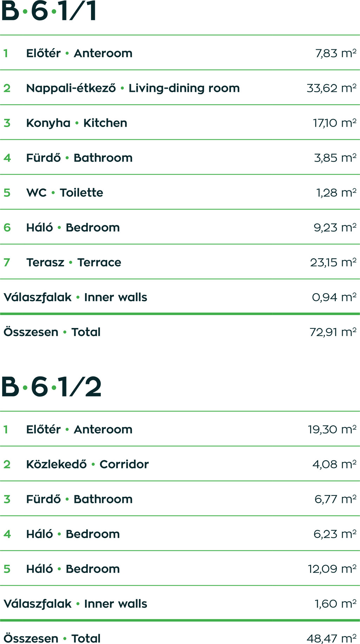Select the 19,30 m² Anteroom area value

coord(332,429)
